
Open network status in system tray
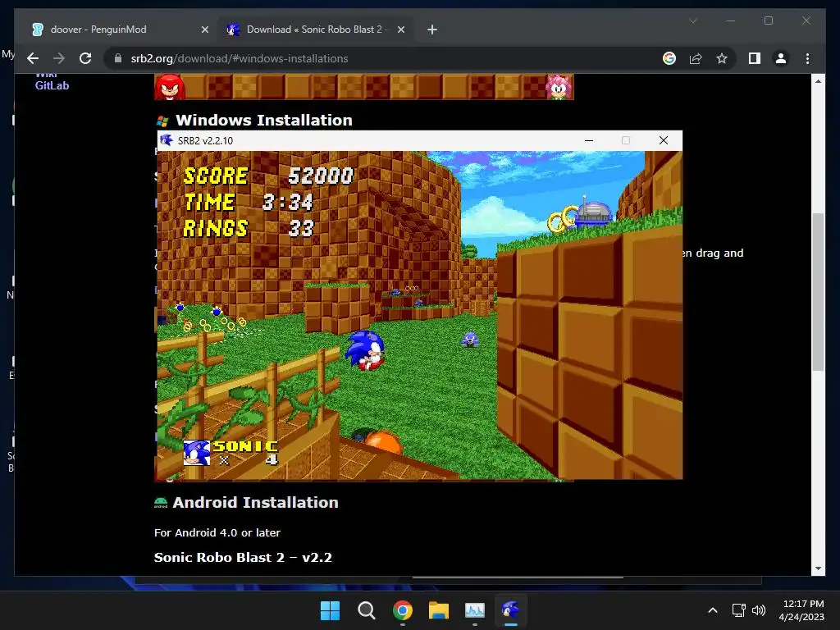pos(739,610)
